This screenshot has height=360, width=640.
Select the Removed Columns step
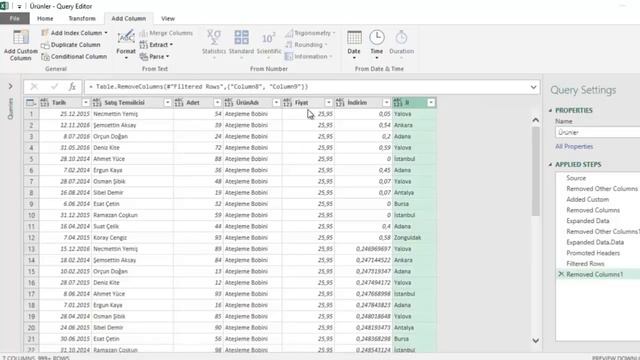tap(593, 210)
